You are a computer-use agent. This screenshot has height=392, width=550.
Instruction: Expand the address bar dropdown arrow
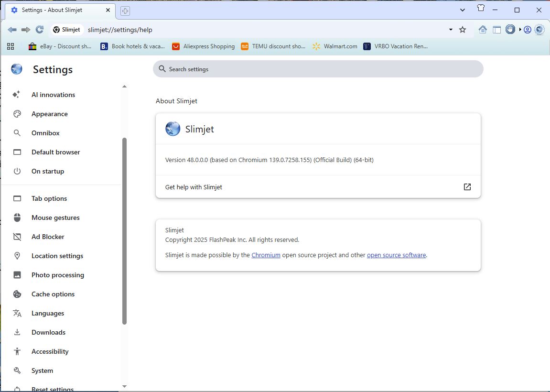451,30
